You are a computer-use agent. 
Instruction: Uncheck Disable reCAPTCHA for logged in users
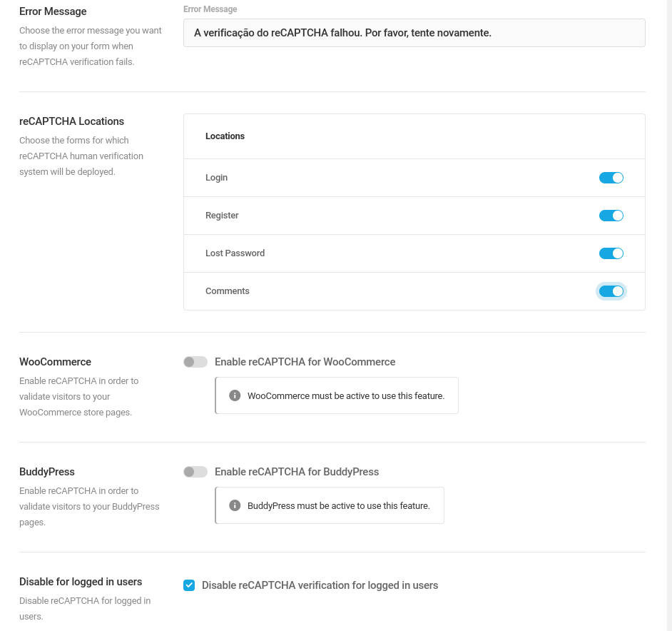(189, 585)
